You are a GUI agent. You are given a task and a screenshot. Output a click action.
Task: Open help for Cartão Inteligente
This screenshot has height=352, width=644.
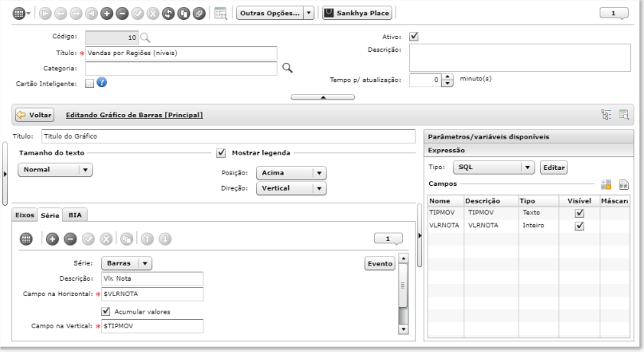(x=102, y=83)
